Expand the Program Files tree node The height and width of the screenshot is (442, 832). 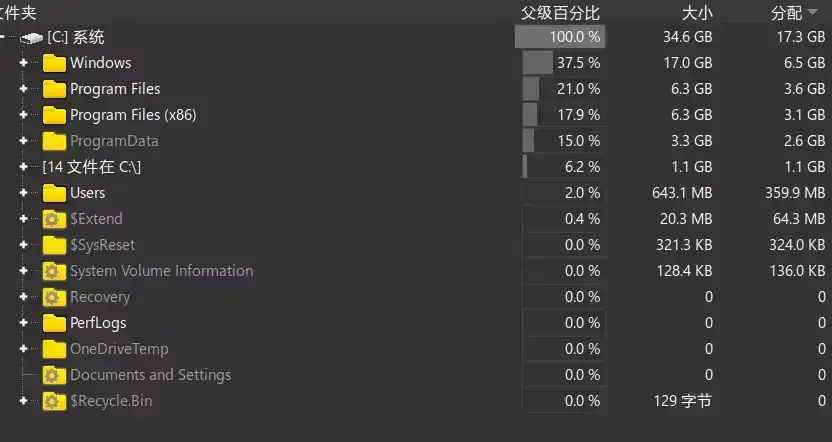point(23,89)
